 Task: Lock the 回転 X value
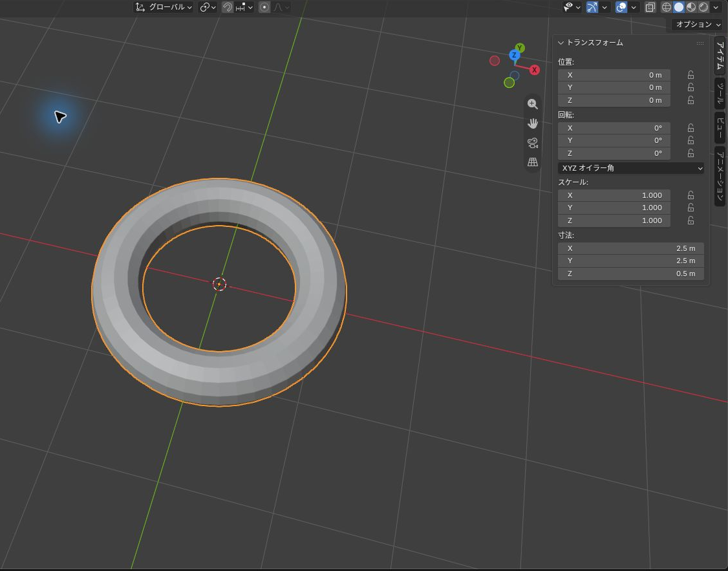click(x=691, y=128)
